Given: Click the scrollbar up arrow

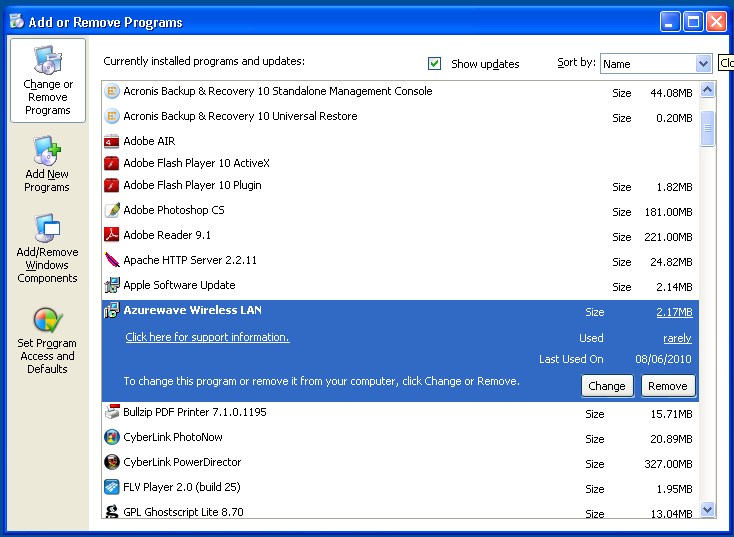Looking at the screenshot, I should coord(707,89).
